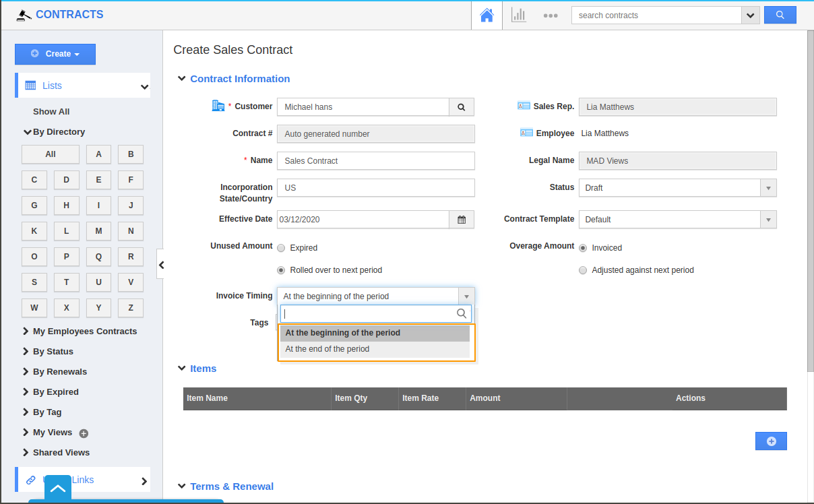This screenshot has width=814, height=504.
Task: Click the main page vertical scrollbar
Action: (x=810, y=202)
